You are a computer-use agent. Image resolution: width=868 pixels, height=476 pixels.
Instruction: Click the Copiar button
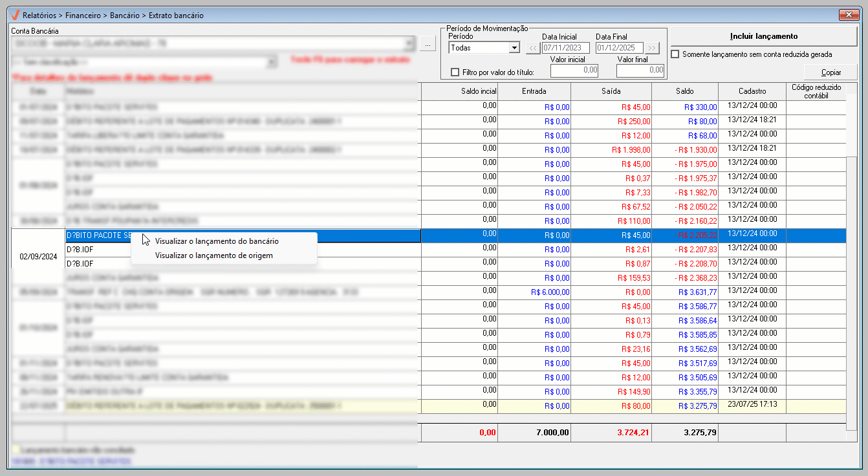[830, 72]
